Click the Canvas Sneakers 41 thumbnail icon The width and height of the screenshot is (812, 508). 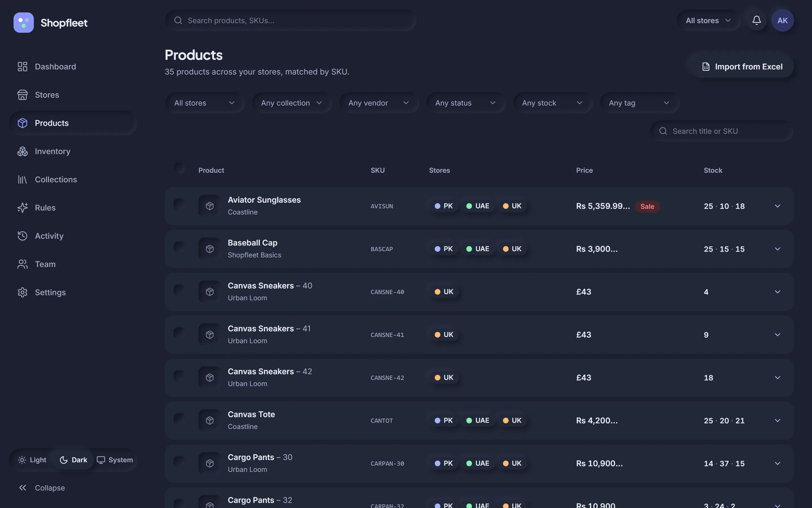pos(210,335)
